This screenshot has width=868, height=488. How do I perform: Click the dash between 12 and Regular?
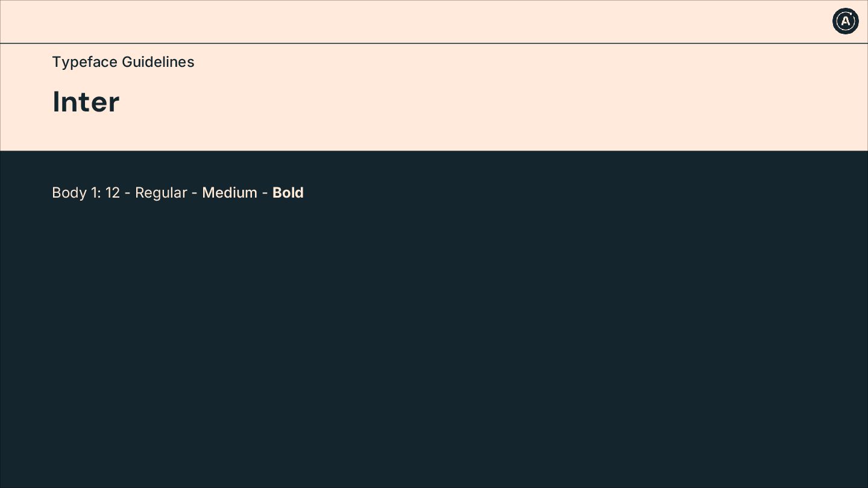(127, 193)
